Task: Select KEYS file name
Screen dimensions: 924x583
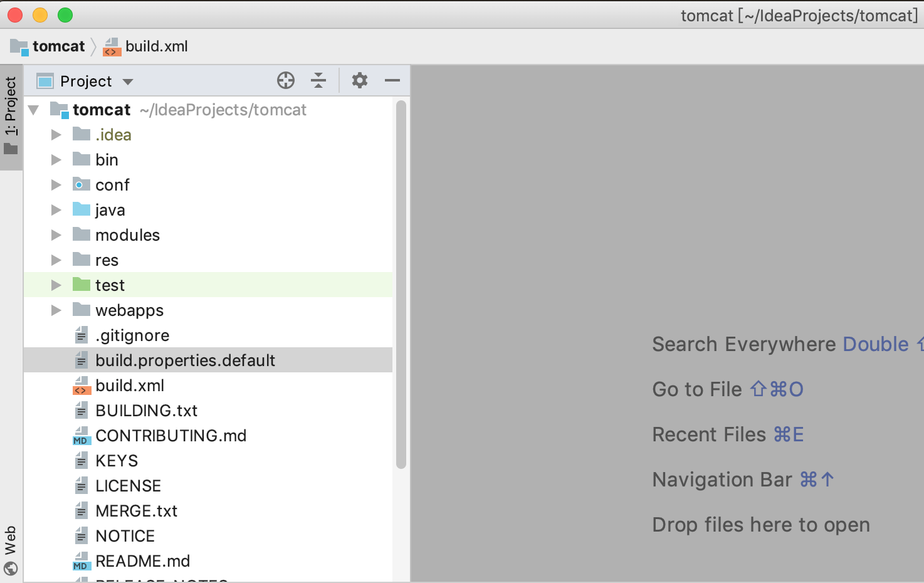Action: tap(117, 461)
